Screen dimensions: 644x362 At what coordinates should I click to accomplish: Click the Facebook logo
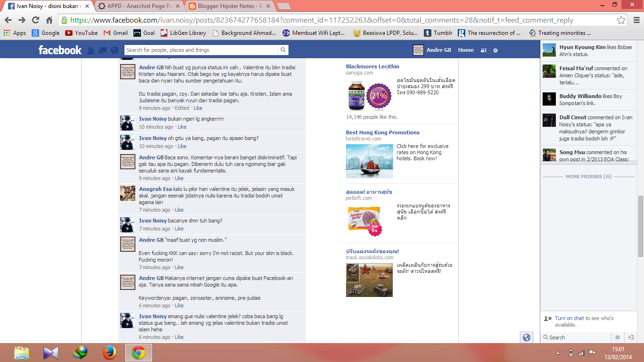(60, 50)
